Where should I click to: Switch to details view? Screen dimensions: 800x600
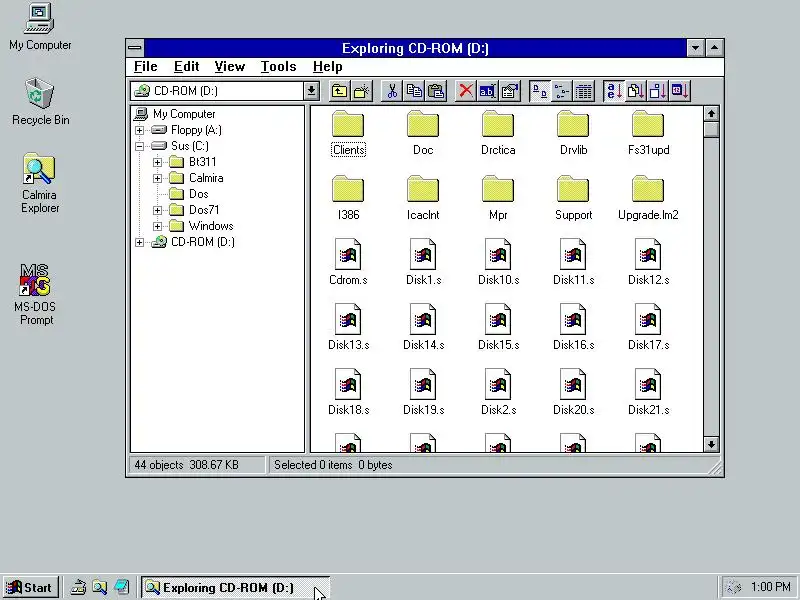tap(584, 91)
